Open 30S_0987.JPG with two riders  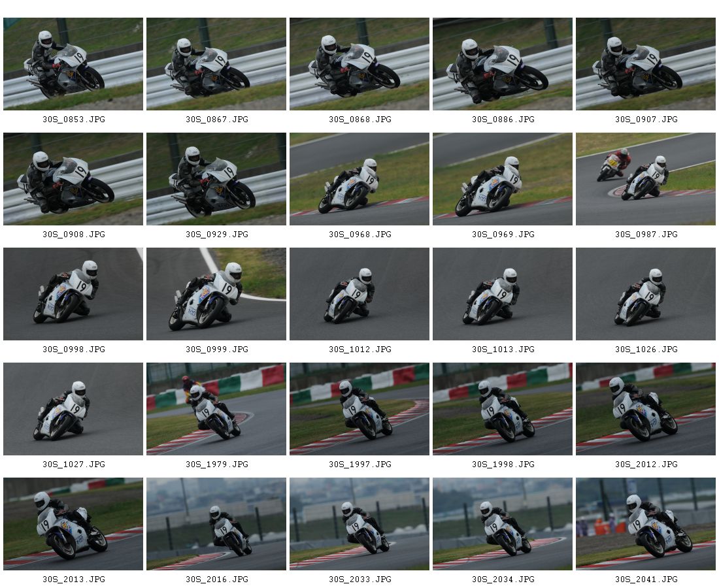pos(645,179)
